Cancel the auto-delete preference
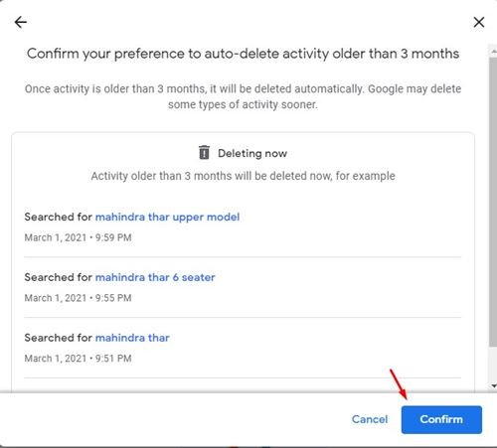This screenshot has height=448, width=497. click(370, 419)
